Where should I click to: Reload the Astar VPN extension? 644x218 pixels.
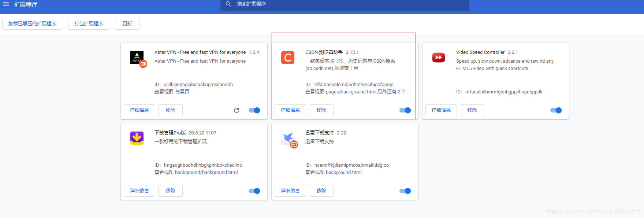(237, 110)
